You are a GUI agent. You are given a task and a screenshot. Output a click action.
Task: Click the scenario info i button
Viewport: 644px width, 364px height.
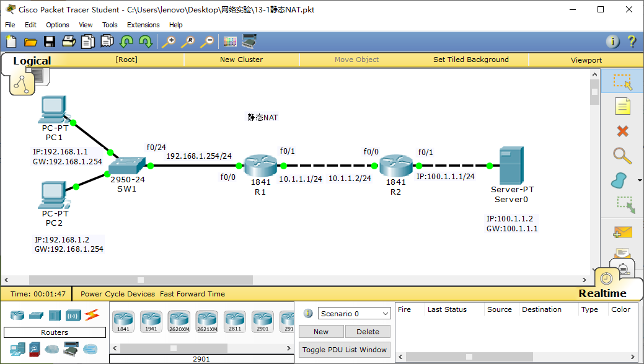(x=308, y=314)
